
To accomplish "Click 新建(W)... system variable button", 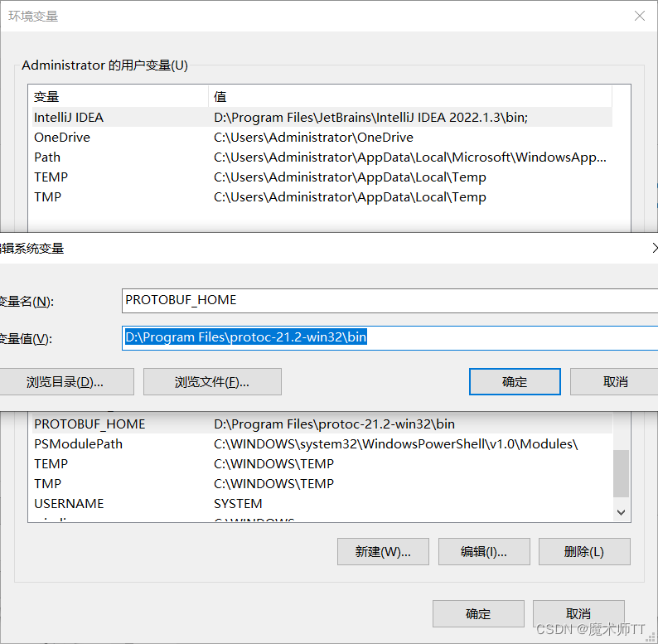I will 383,552.
